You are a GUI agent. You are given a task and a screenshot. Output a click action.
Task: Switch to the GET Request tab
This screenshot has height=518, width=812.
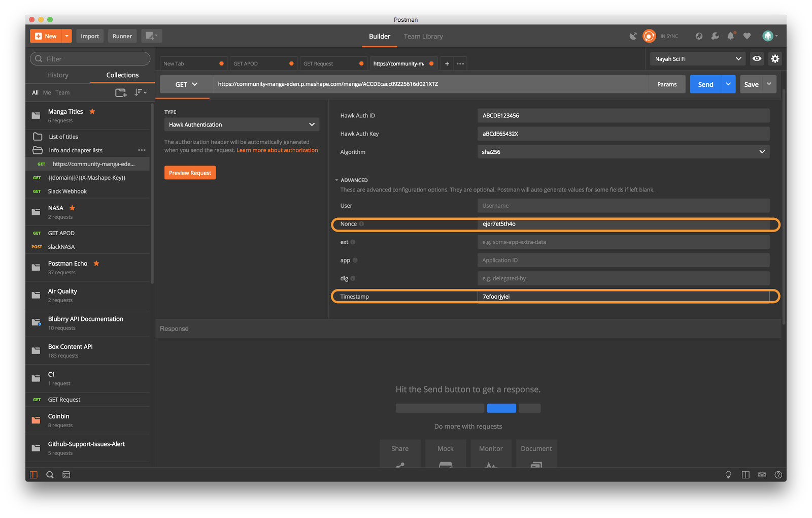click(x=333, y=63)
